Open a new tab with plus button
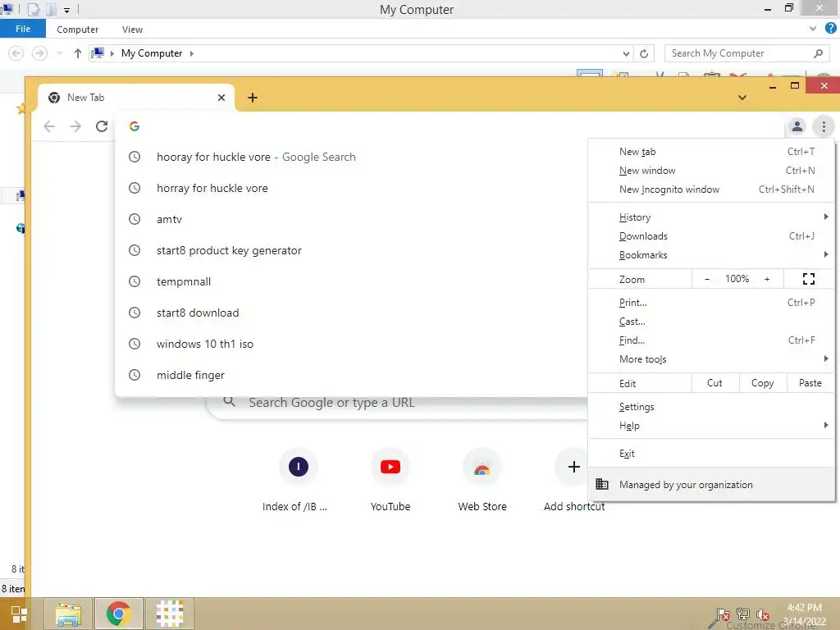This screenshot has height=630, width=840. click(253, 98)
